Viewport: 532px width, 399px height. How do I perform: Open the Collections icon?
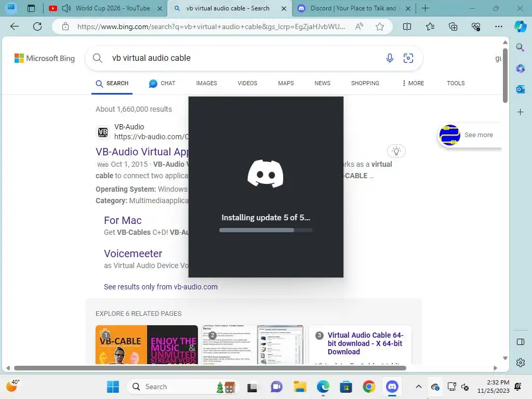click(x=453, y=26)
